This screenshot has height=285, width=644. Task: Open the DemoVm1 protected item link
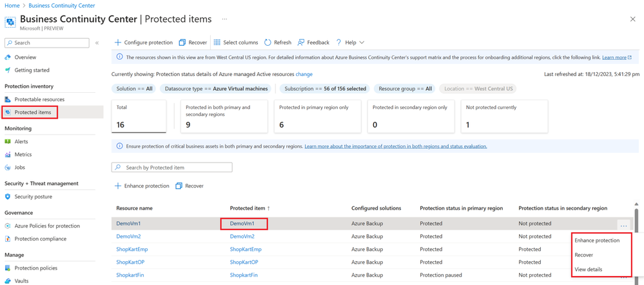click(242, 224)
